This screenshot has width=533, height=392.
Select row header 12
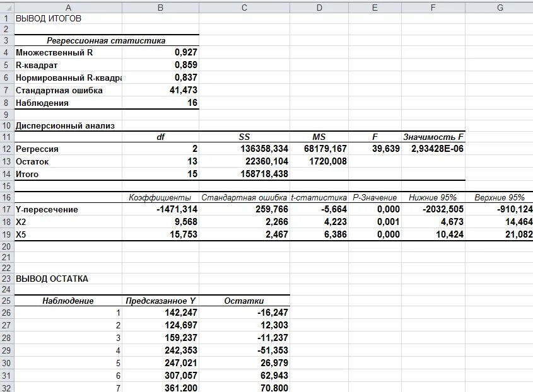pos(7,149)
